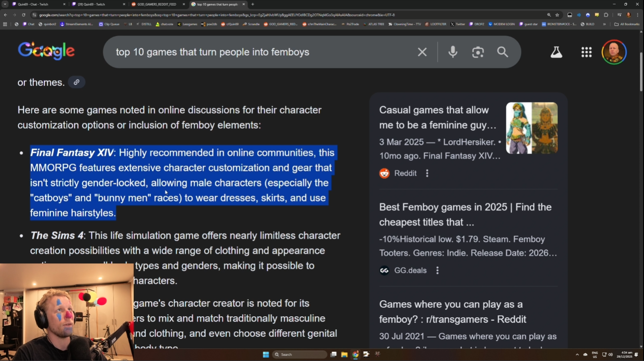644x361 pixels.
Task: Click the Chrome icon in the taskbar
Action: (x=355, y=354)
